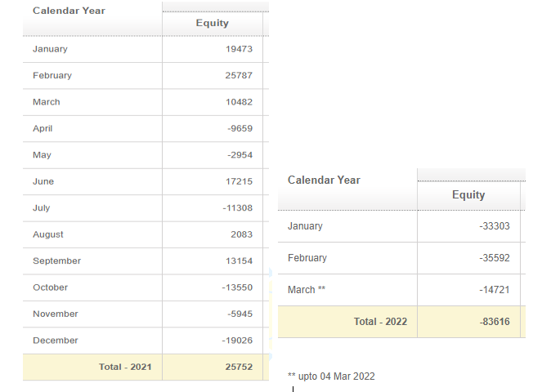Image resolution: width=551 pixels, height=392 pixels.
Task: Click the 2022 table 'February' row label
Action: [x=307, y=258]
